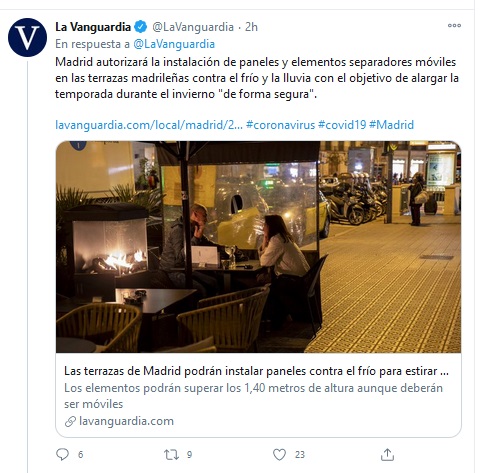Select the #Madrid hashtag
The height and width of the screenshot is (473, 491).
point(392,125)
